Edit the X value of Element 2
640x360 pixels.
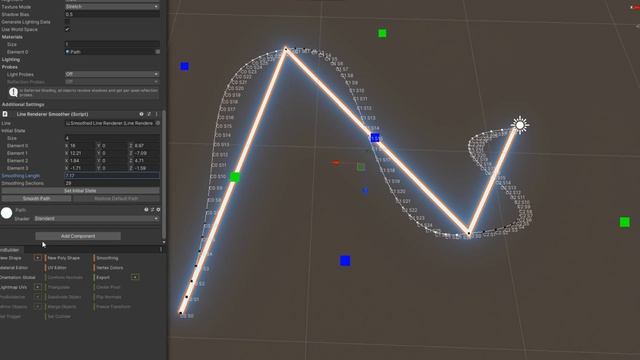coord(82,161)
